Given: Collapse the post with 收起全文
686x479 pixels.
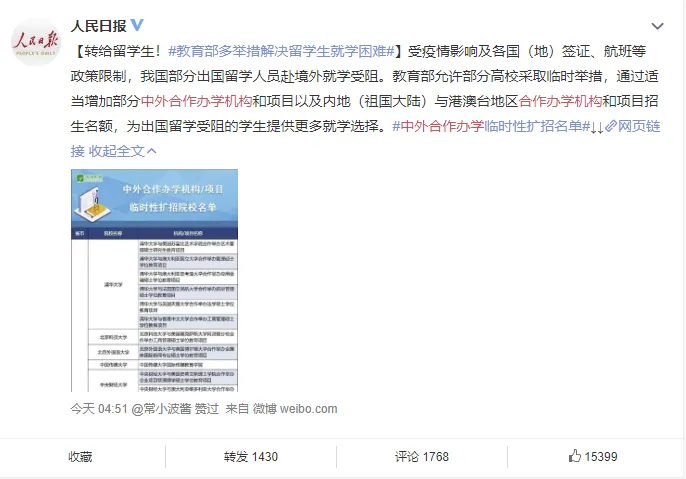Looking at the screenshot, I should [x=122, y=151].
